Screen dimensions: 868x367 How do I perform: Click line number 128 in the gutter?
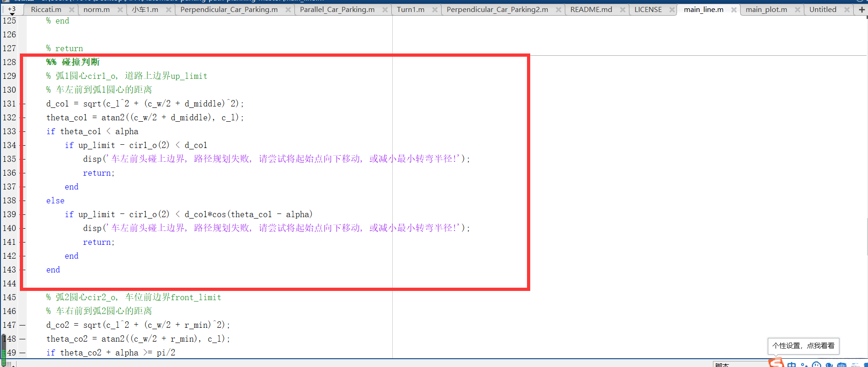9,62
